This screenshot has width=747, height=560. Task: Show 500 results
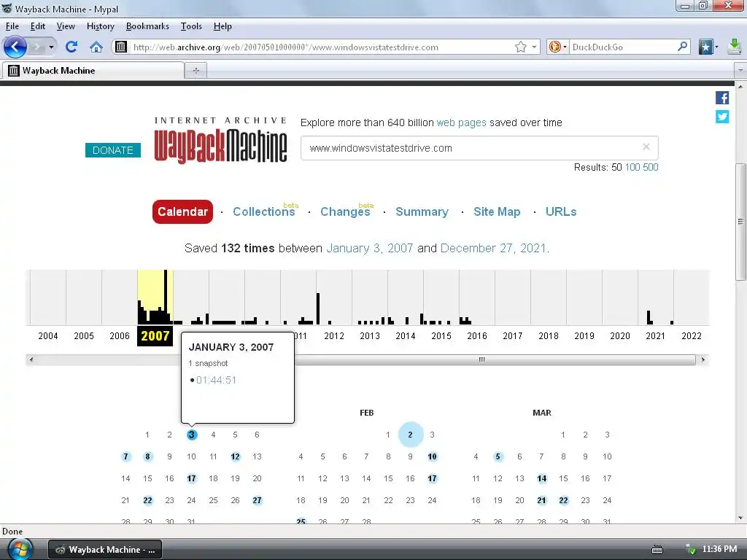650,167
